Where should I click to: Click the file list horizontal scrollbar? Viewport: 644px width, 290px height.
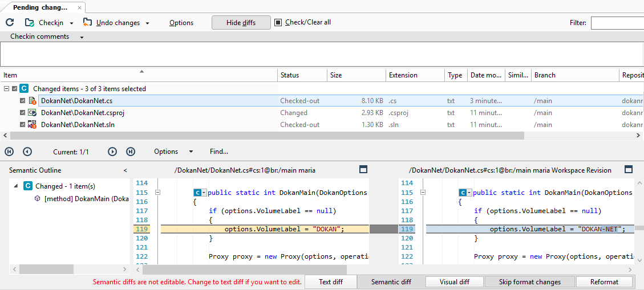pos(267,136)
